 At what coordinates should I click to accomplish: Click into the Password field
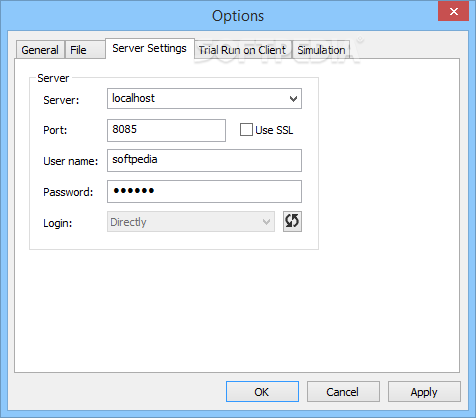tap(204, 191)
